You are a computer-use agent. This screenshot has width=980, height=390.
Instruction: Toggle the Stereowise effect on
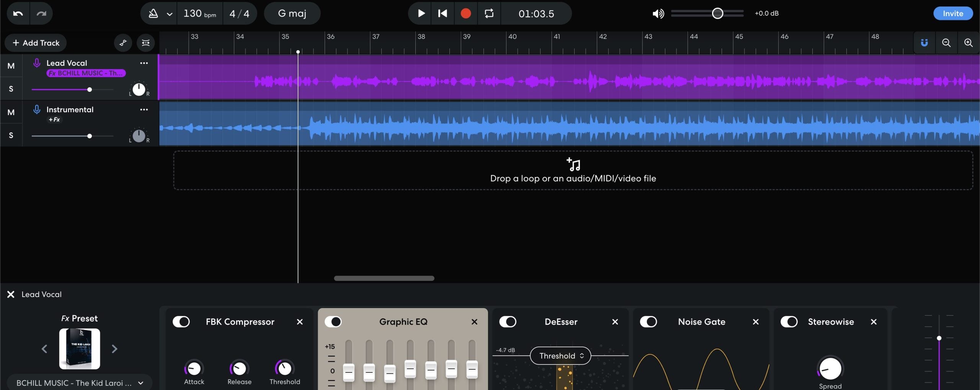[790, 321]
